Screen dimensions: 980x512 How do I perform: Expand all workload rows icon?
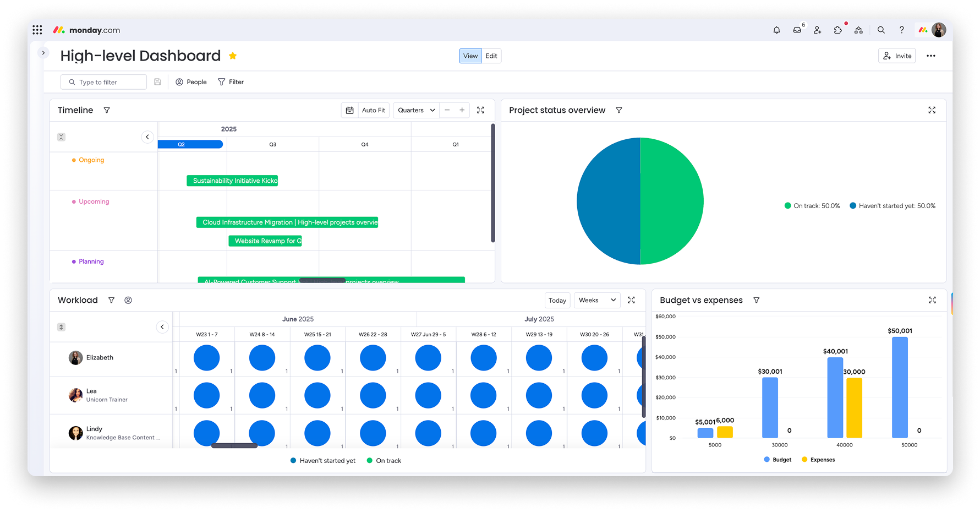coord(61,327)
